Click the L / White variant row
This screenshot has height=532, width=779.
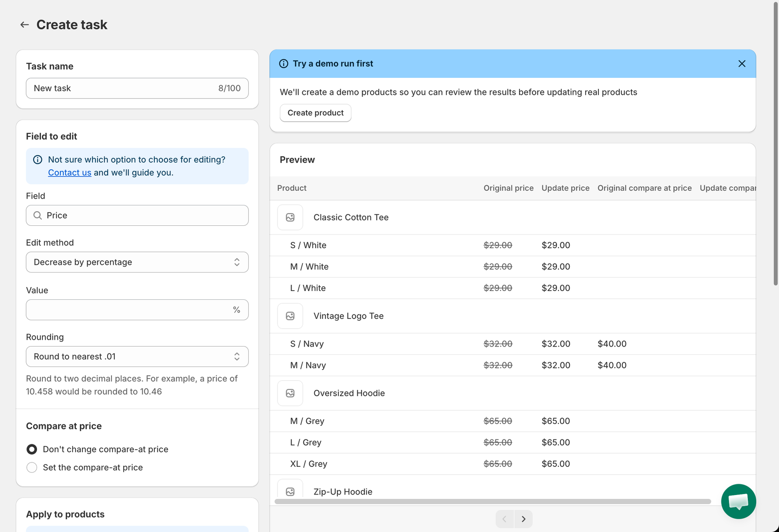[x=513, y=288]
